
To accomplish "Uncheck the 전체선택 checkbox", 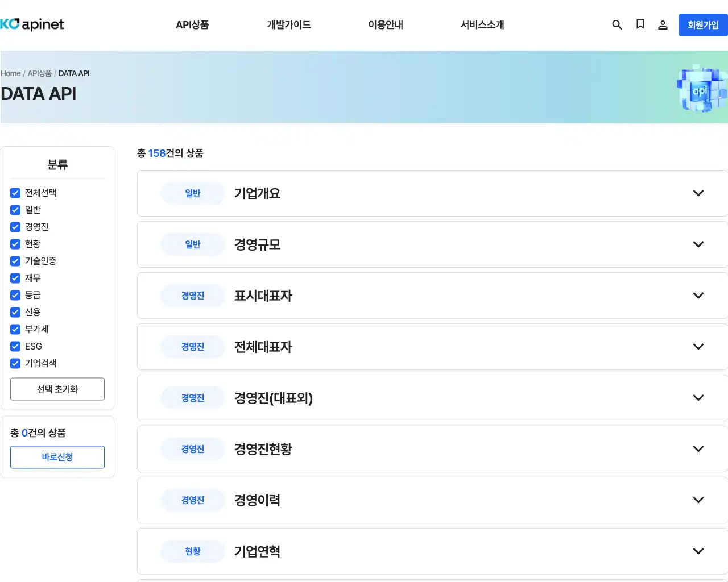I will pos(15,193).
